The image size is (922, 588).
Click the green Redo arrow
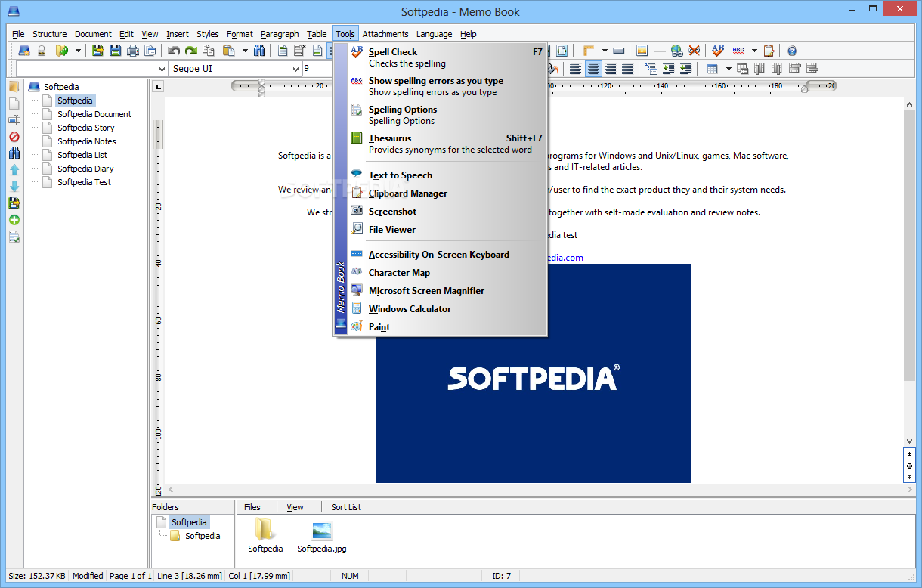[191, 51]
